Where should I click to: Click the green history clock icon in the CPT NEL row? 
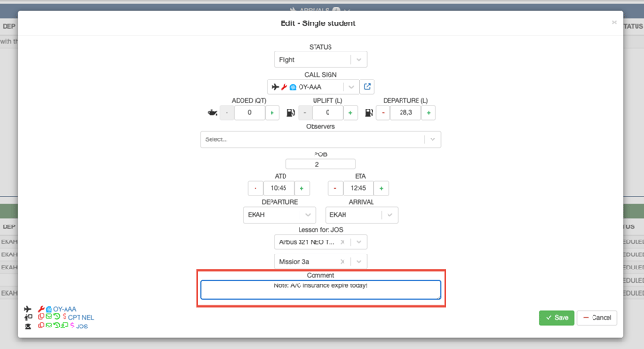pyautogui.click(x=57, y=316)
